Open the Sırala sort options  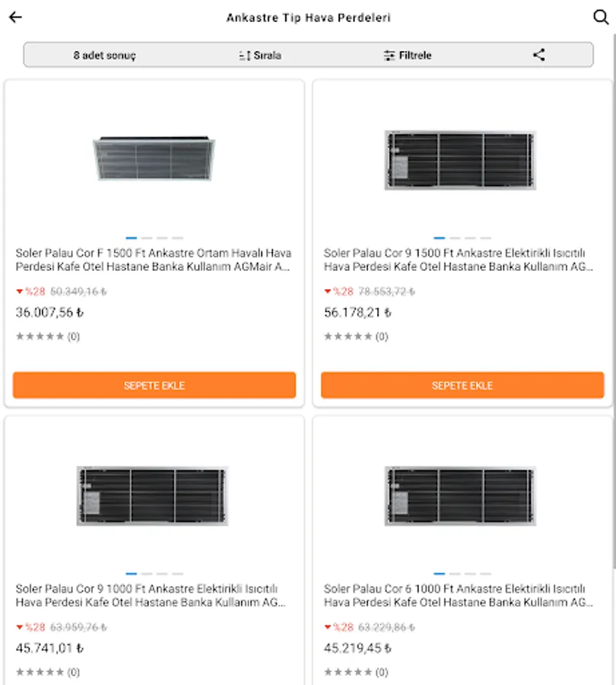click(x=260, y=55)
